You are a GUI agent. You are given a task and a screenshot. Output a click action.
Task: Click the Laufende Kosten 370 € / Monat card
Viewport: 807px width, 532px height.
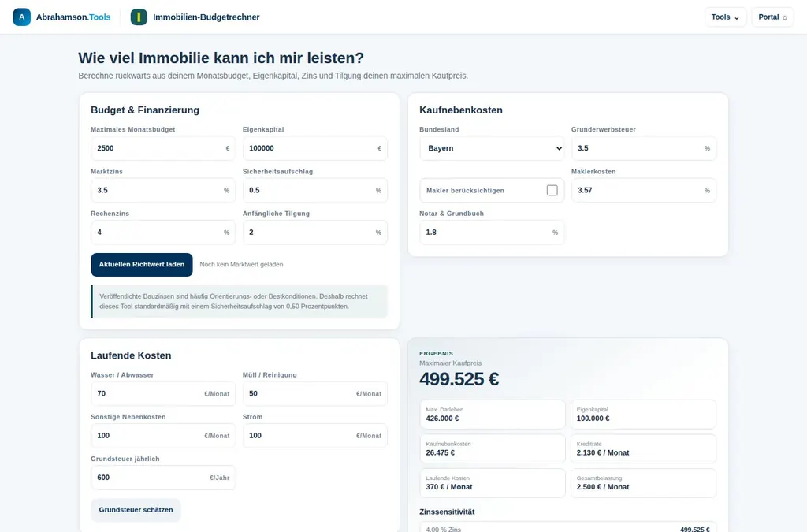(x=493, y=483)
